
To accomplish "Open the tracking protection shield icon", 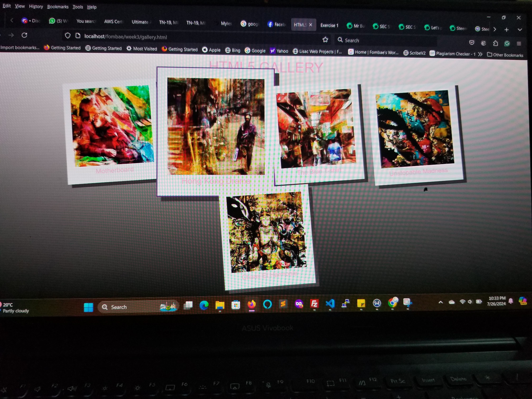I will pos(68,36).
